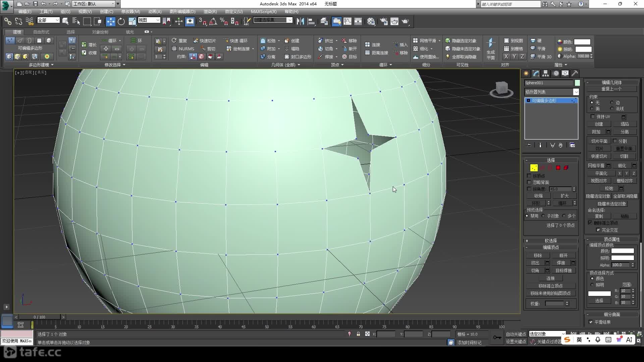Switch to the 对象绘制 ribbon tab

click(100, 32)
